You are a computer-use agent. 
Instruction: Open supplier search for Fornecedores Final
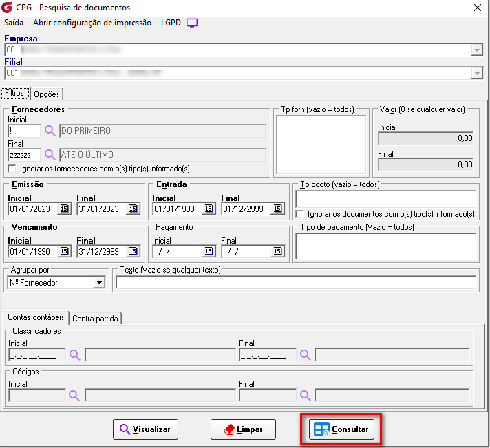[x=50, y=154]
